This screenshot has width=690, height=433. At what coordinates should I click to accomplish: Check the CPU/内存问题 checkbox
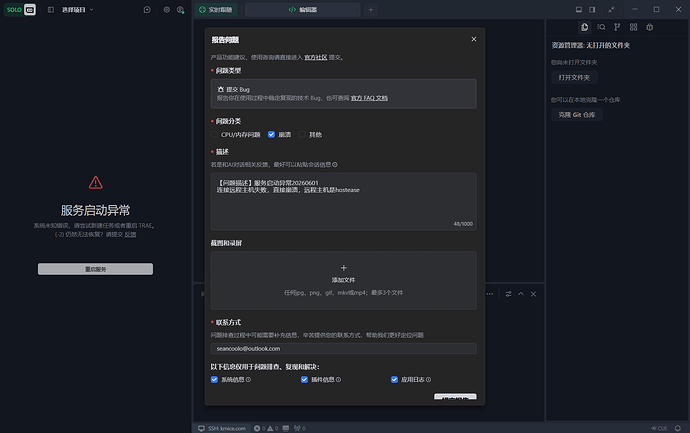pos(214,135)
